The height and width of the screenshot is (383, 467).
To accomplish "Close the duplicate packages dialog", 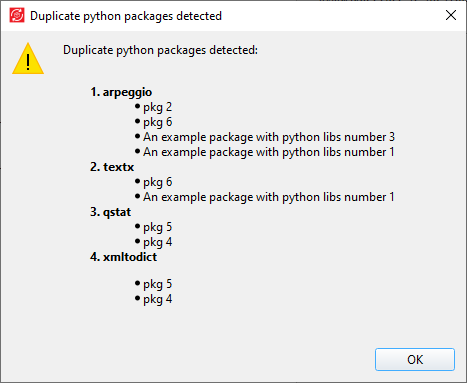I will coord(451,15).
